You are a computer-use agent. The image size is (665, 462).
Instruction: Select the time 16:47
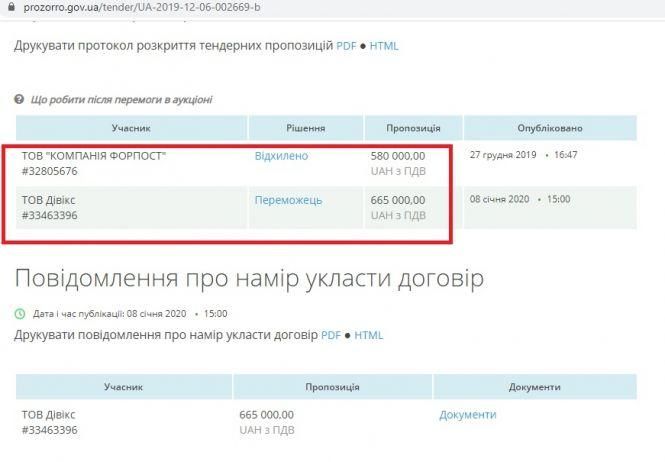click(x=566, y=155)
